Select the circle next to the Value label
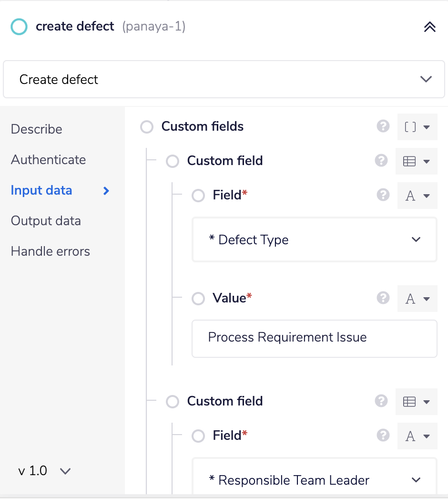448x499 pixels. pos(198,298)
